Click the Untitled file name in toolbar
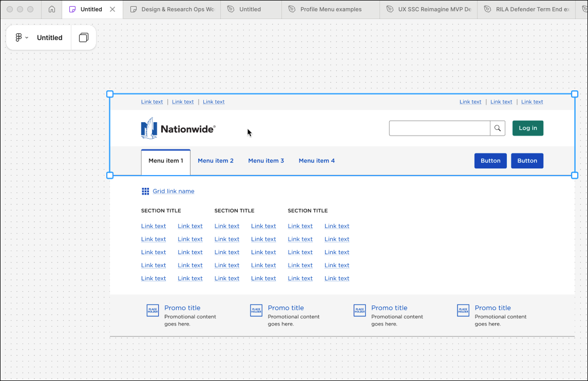The width and height of the screenshot is (588, 381). click(x=49, y=37)
